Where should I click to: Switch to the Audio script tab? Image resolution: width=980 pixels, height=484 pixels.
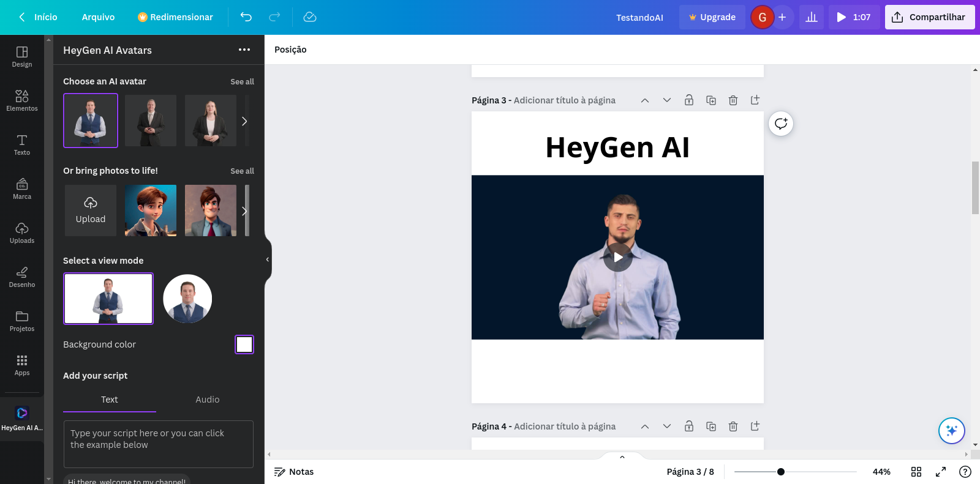click(208, 400)
